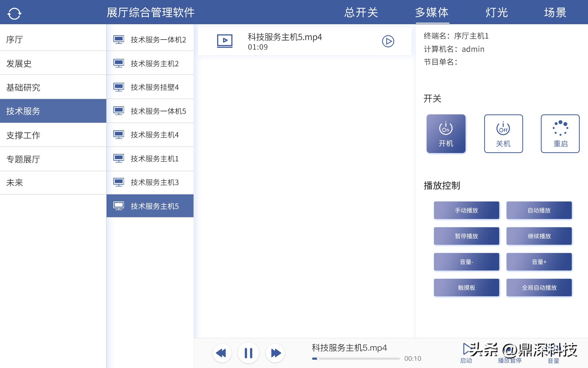Pause playback in the bottom player bar

248,353
